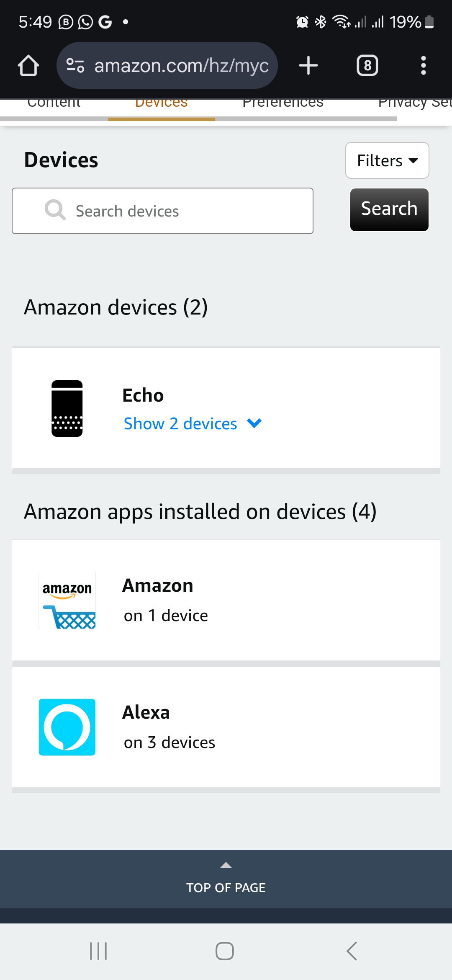The image size is (452, 980).
Task: Switch to the Content tab
Action: pyautogui.click(x=54, y=105)
